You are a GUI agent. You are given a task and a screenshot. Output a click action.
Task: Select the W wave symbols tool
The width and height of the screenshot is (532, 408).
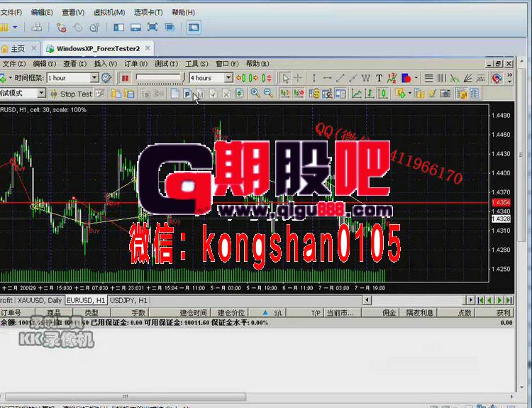click(366, 79)
